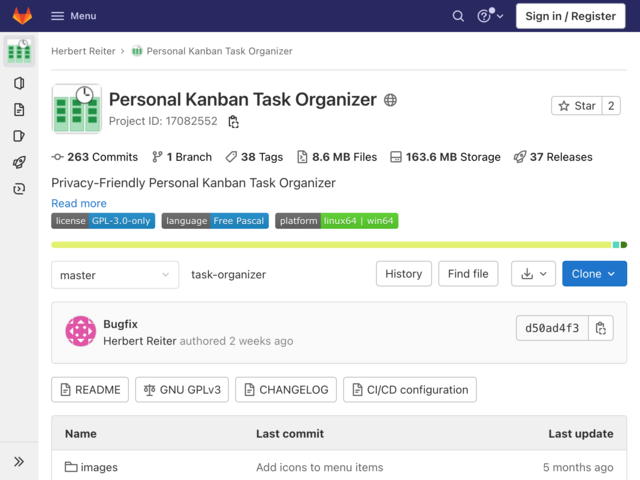Image resolution: width=640 pixels, height=480 pixels.
Task: Open the download source code dropdown
Action: tap(533, 274)
